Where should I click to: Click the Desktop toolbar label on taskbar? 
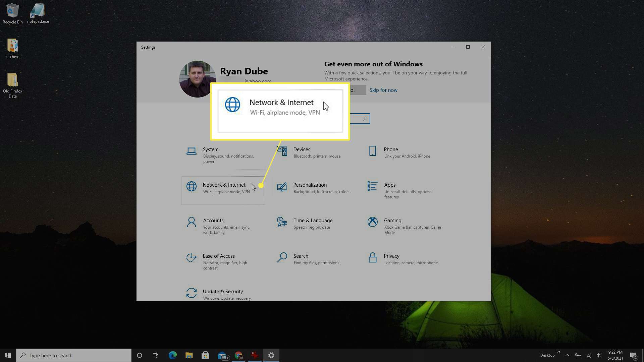coord(547,355)
